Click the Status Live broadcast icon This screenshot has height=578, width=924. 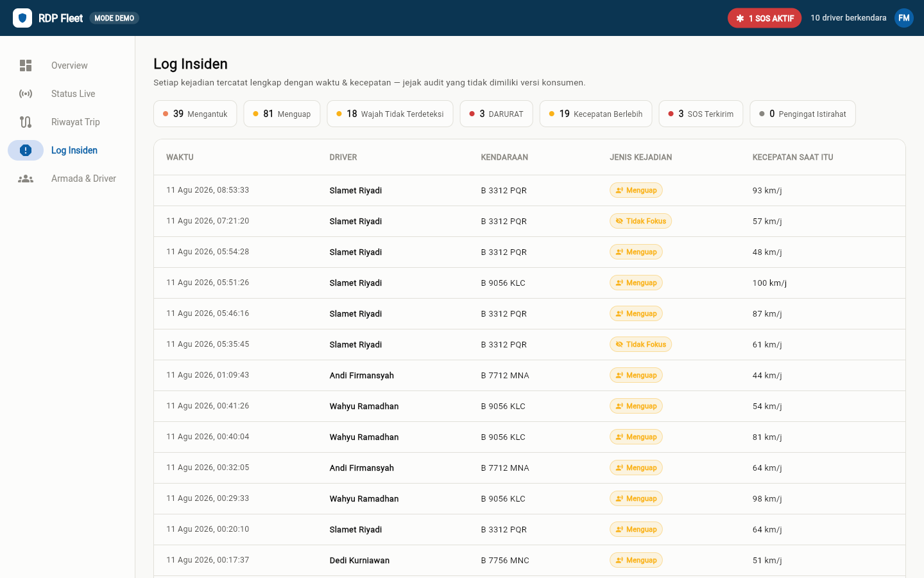pyautogui.click(x=26, y=94)
